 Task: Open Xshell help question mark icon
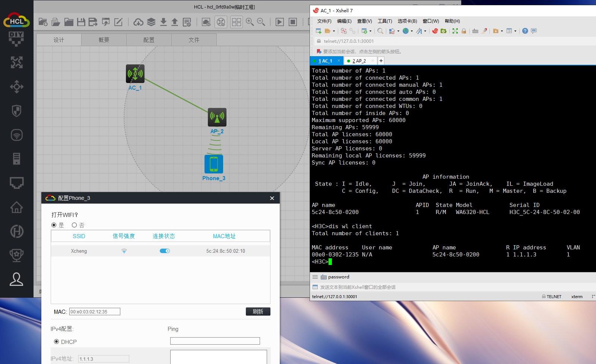(x=525, y=31)
